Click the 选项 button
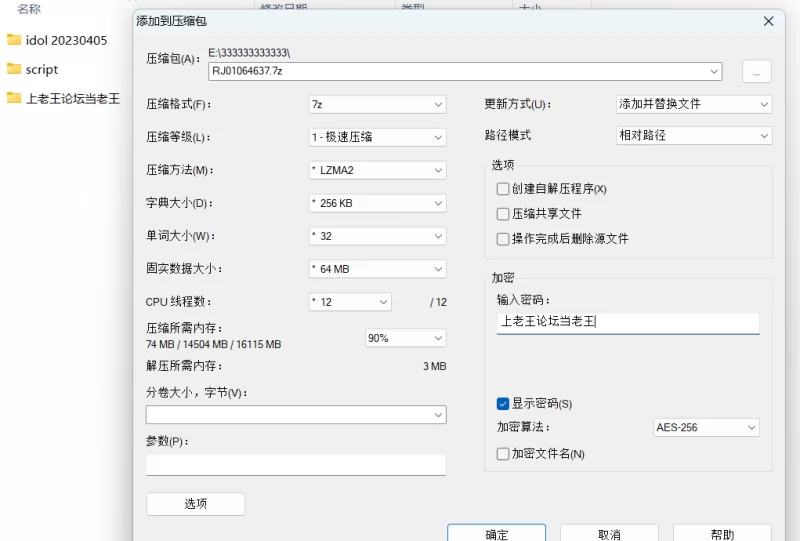Image resolution: width=800 pixels, height=541 pixels. [x=195, y=504]
